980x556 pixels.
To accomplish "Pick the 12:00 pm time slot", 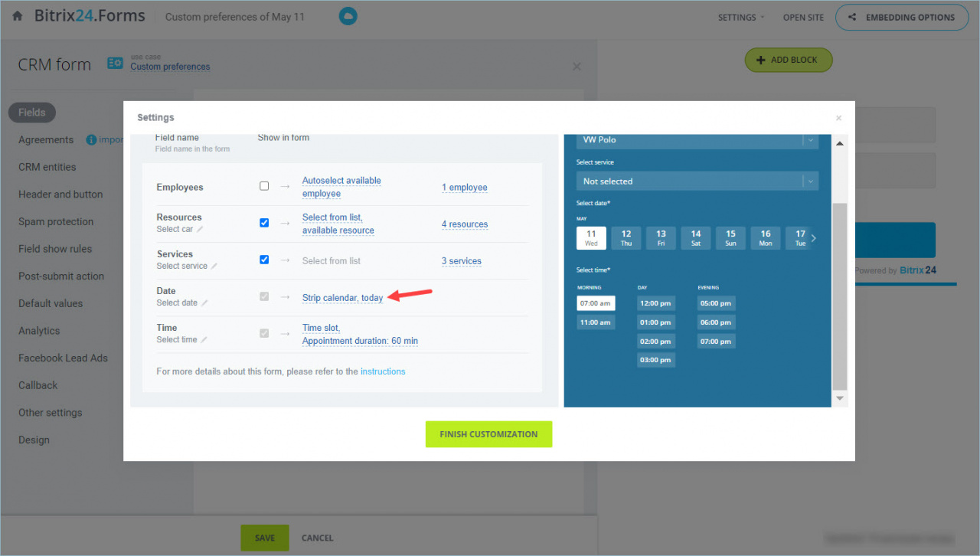I will 656,303.
